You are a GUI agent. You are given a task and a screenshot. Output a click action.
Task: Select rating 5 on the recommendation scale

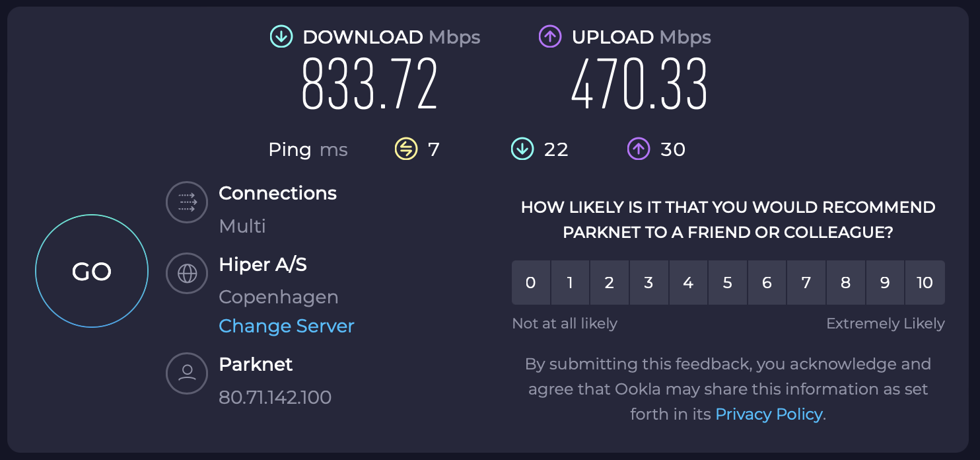pyautogui.click(x=728, y=283)
